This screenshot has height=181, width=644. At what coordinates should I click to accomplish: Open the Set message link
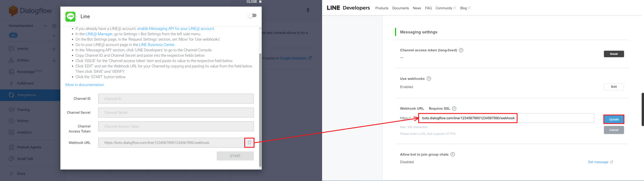click(x=601, y=162)
